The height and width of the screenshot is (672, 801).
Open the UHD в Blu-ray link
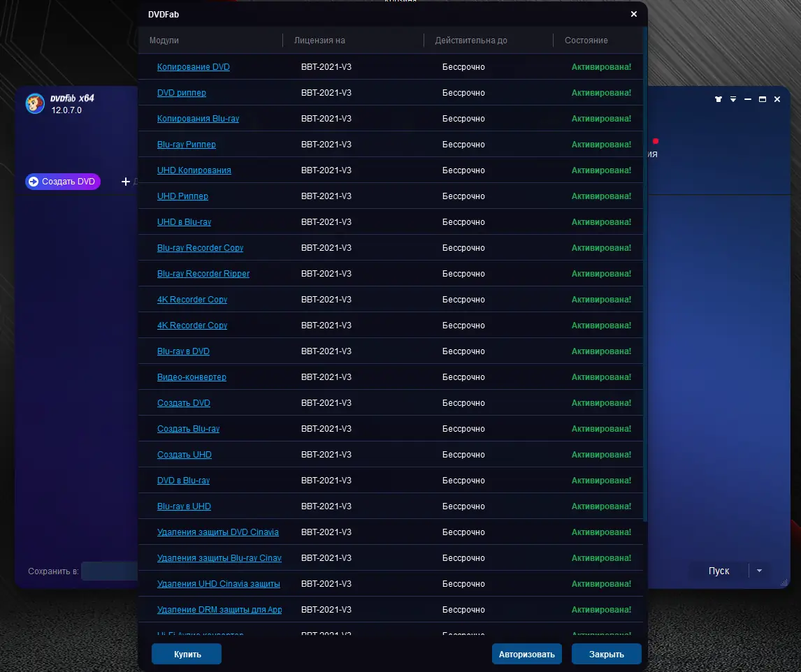click(x=184, y=222)
